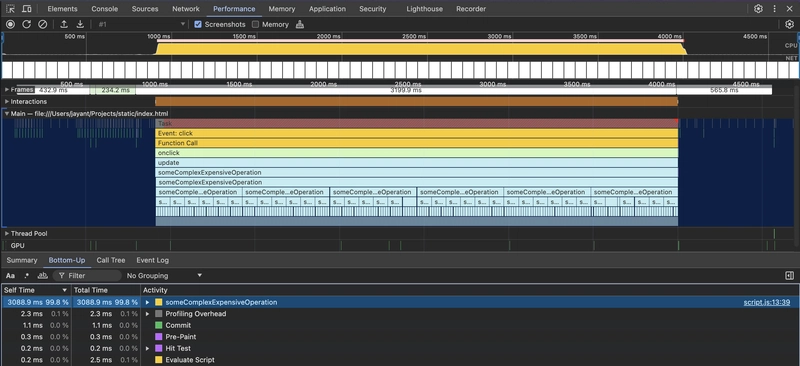Click the Pre-Paint activity row

(x=399, y=337)
